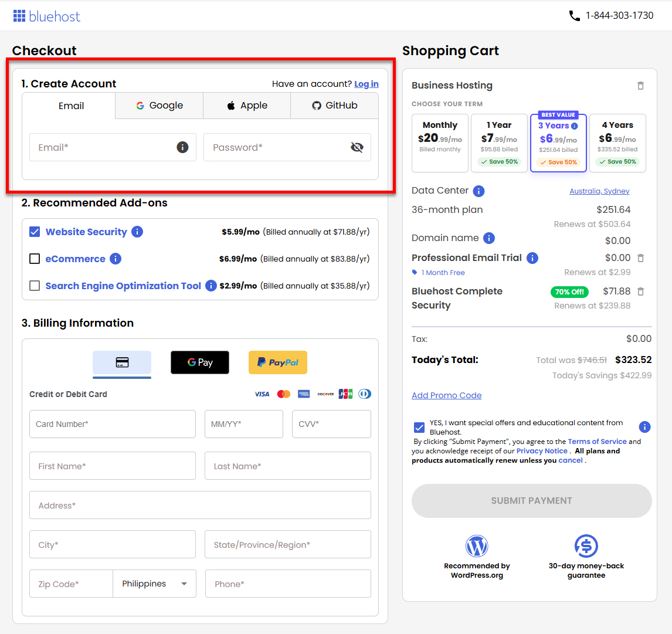
Task: Click the State/Province/Region field
Action: coord(287,545)
